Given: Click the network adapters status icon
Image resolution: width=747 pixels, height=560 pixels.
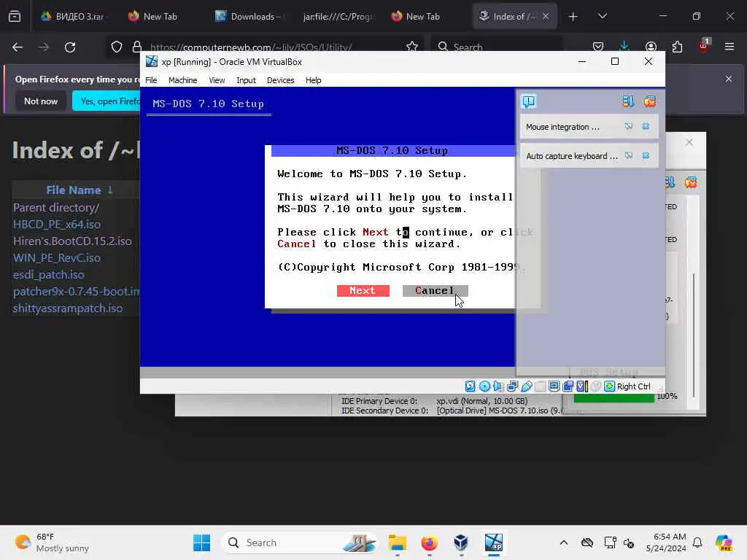Looking at the screenshot, I should [x=513, y=386].
